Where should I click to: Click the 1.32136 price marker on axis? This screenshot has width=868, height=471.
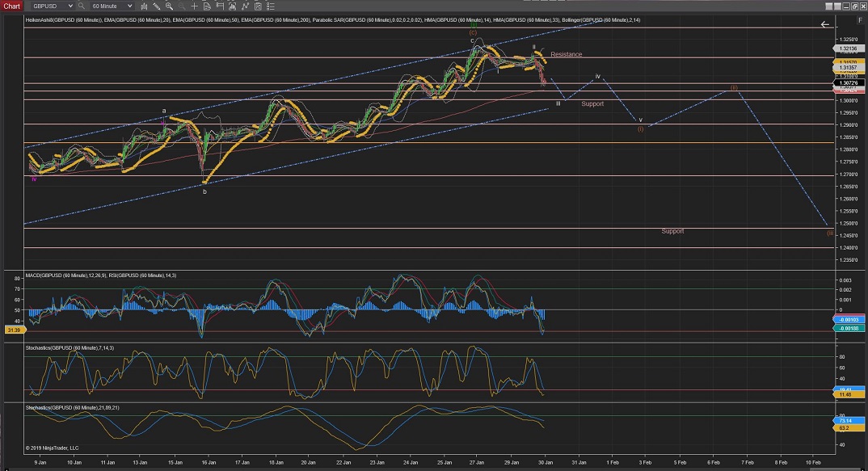[x=849, y=48]
